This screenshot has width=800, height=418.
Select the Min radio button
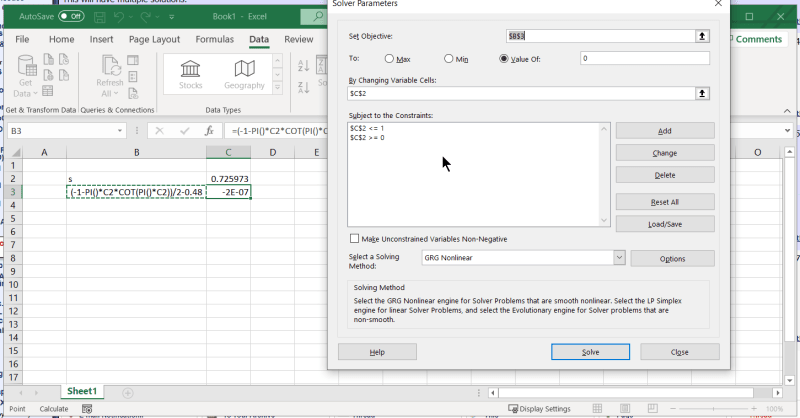(x=448, y=59)
